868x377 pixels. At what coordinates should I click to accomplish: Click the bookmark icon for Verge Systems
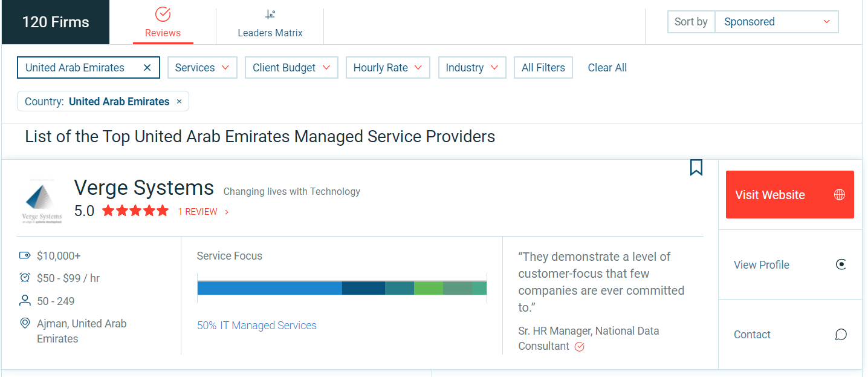coord(696,168)
